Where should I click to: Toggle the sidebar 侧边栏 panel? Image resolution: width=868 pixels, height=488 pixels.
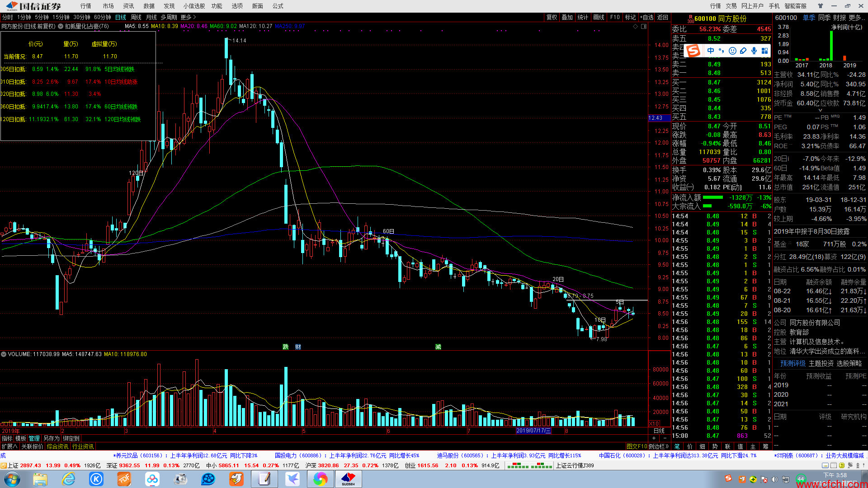coord(659,446)
